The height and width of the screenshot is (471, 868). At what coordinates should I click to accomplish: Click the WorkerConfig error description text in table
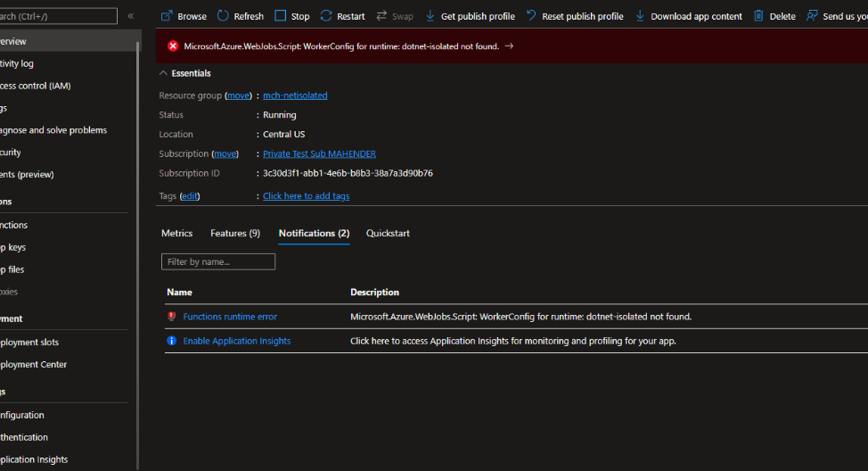tap(521, 317)
